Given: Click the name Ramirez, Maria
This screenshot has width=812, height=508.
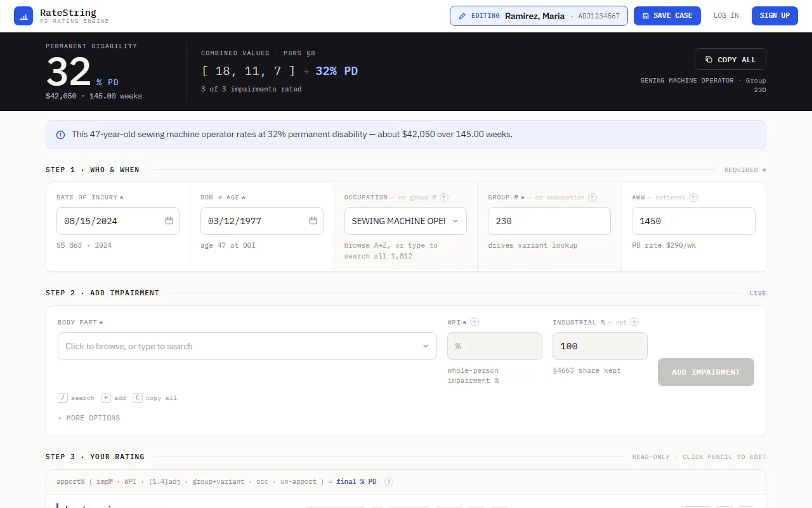Looking at the screenshot, I should click(535, 16).
